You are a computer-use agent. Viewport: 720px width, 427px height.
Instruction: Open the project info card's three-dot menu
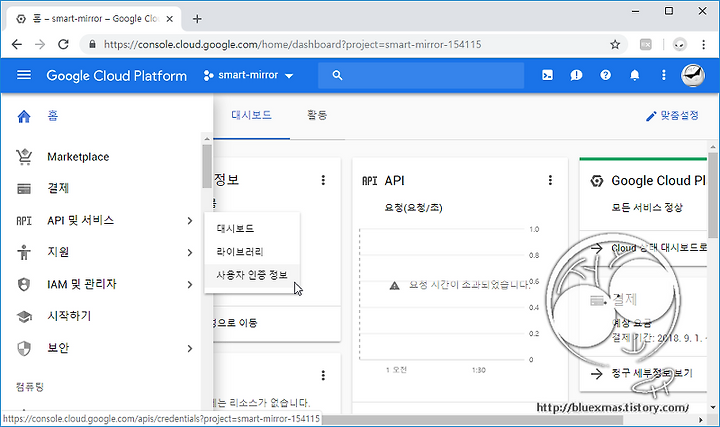323,180
